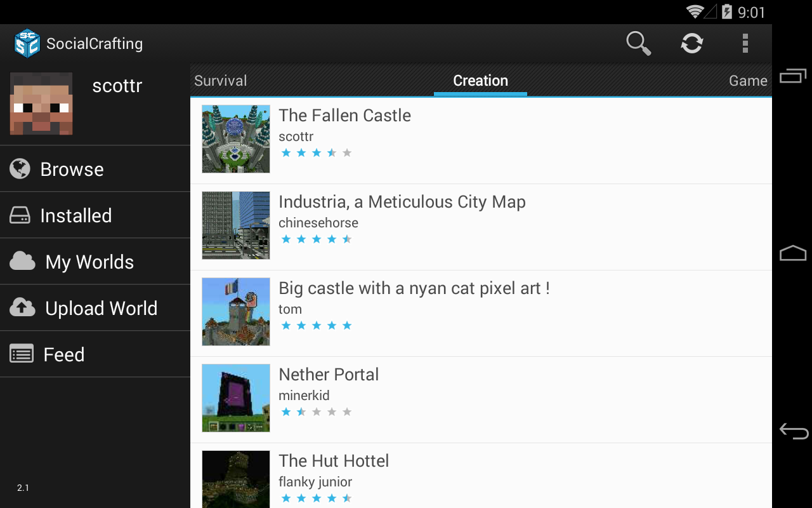Viewport: 812px width, 508px height.
Task: Switch to the Survival tab
Action: (220, 81)
